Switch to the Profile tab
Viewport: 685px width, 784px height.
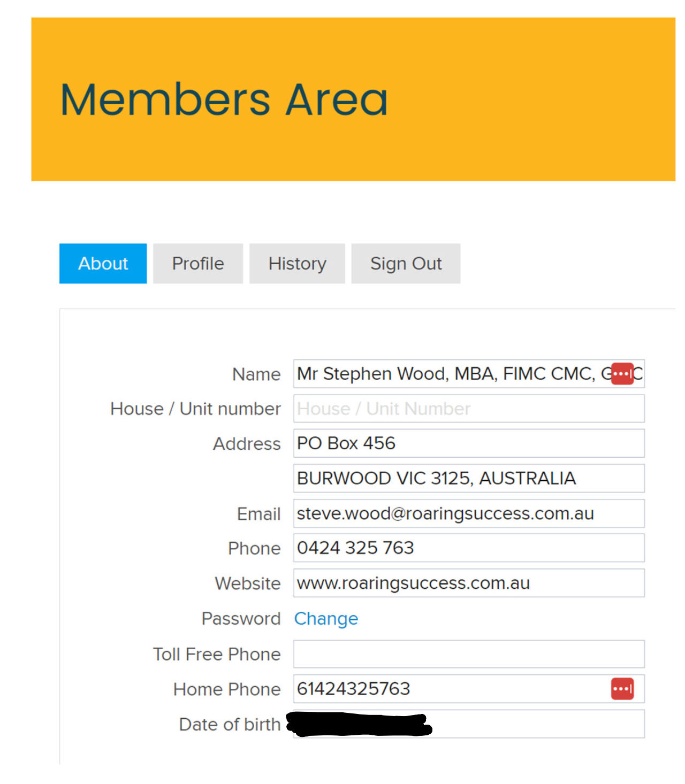[x=197, y=263]
